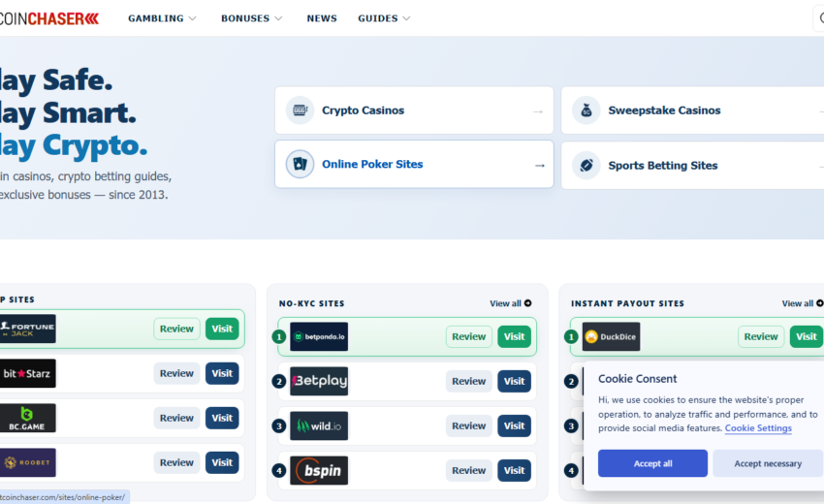Expand the Guides chevron arrow
This screenshot has width=824, height=504.
coord(406,18)
